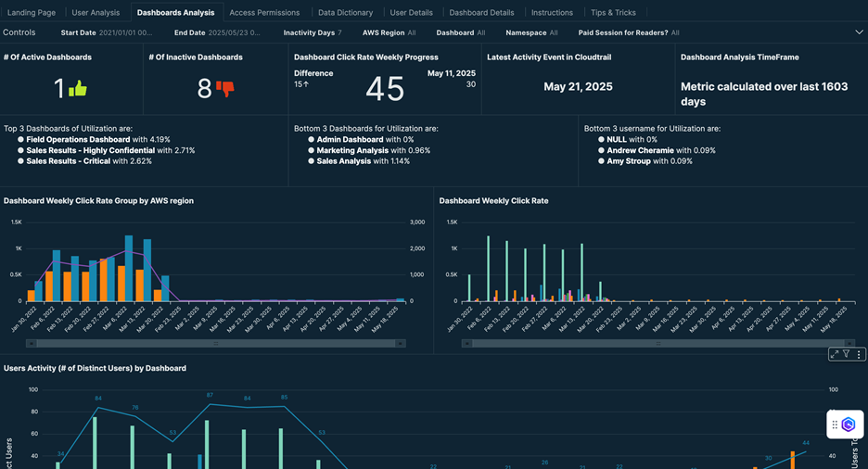Click left handle of Weekly Click Rate scrollbar
Viewport: 868px width, 469px height.
point(467,344)
